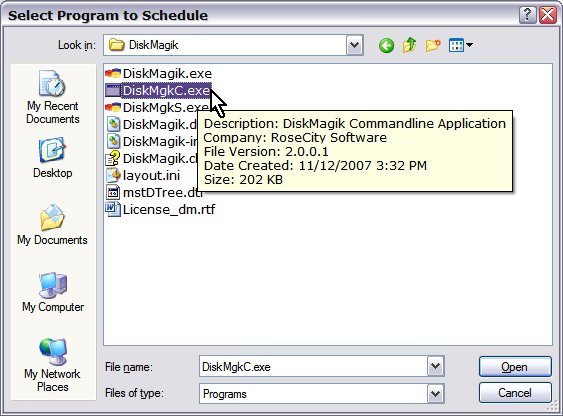Select the layout.ini file icon
Image resolution: width=563 pixels, height=416 pixels.
coord(113,175)
